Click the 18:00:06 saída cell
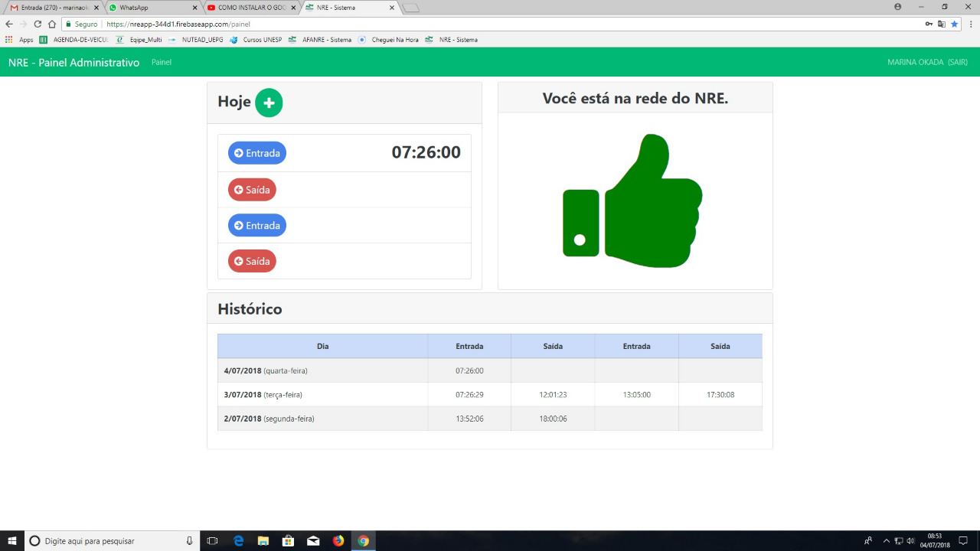980x551 pixels. pyautogui.click(x=553, y=419)
